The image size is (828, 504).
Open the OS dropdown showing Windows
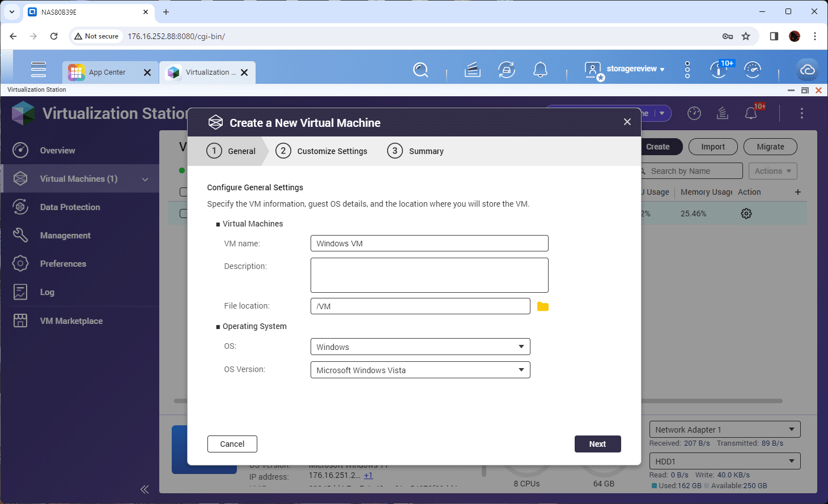pyautogui.click(x=420, y=347)
